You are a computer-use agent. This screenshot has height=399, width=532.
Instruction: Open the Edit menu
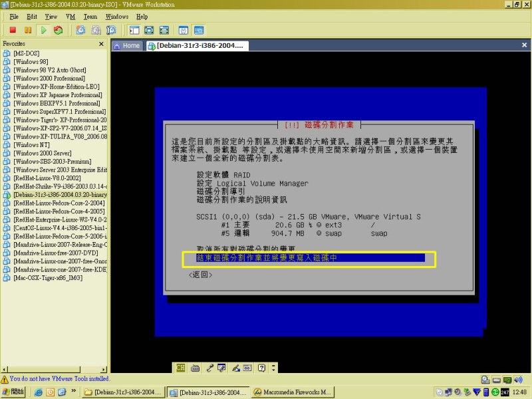[x=32, y=17]
